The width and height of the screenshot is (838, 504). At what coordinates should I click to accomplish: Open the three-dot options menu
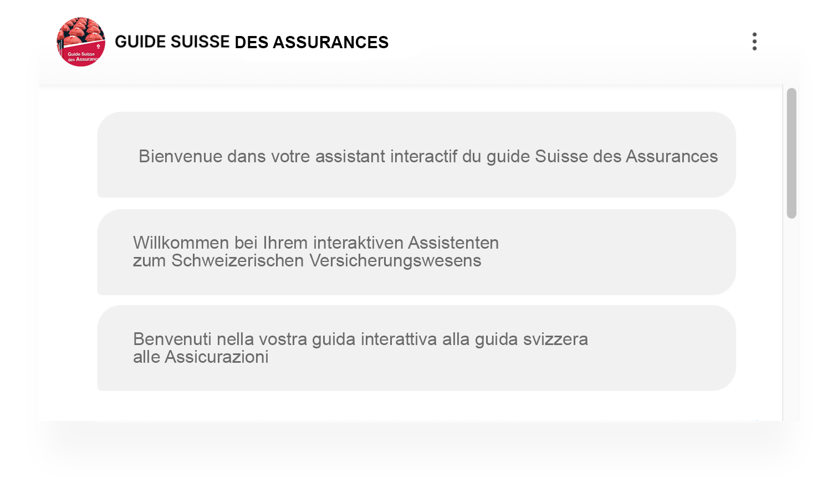pos(754,42)
